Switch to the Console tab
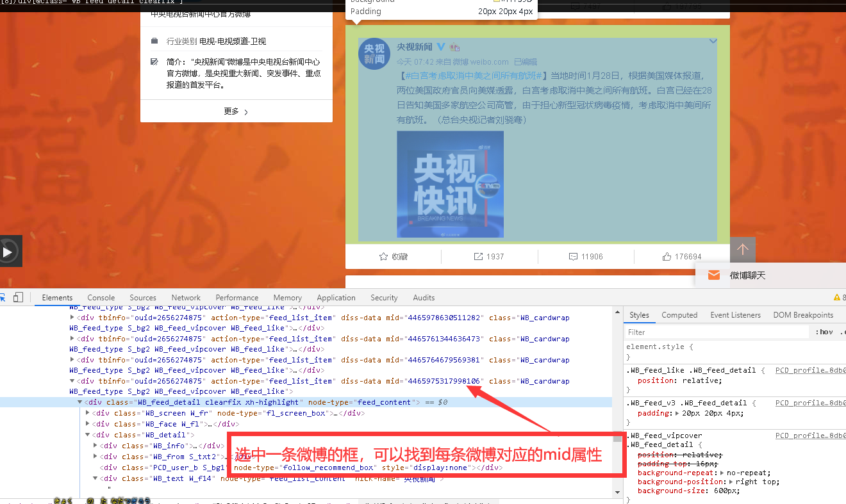Viewport: 846px width, 504px height. click(x=101, y=297)
